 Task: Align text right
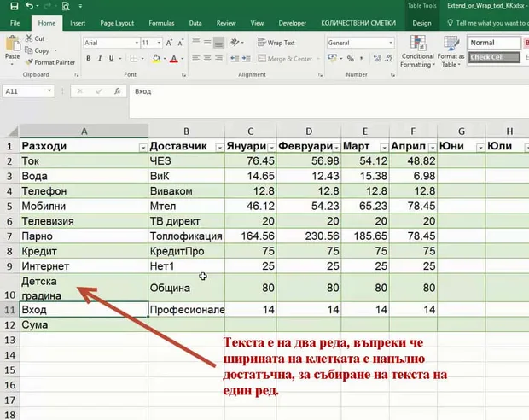219,59
